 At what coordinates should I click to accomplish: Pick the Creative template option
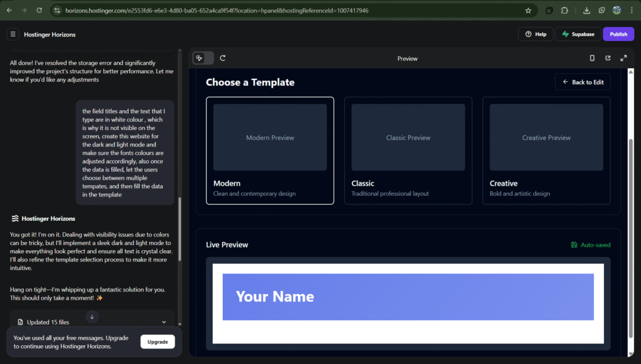pos(546,150)
